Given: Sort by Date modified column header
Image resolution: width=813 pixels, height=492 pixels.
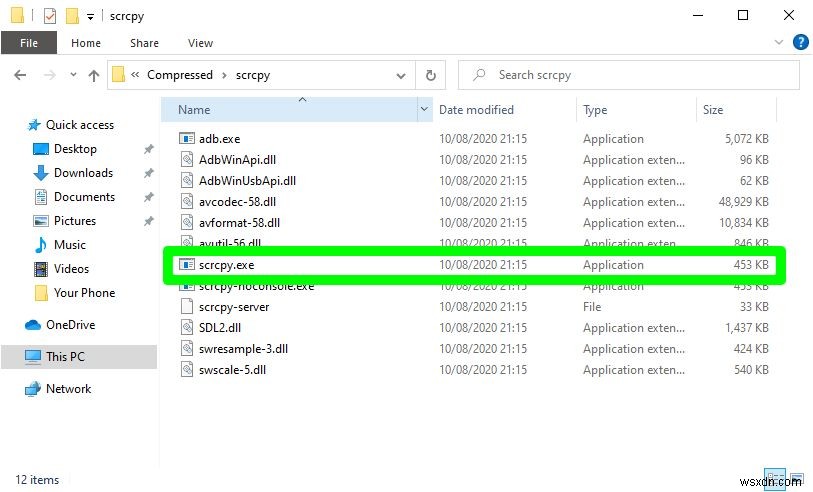Looking at the screenshot, I should point(504,110).
